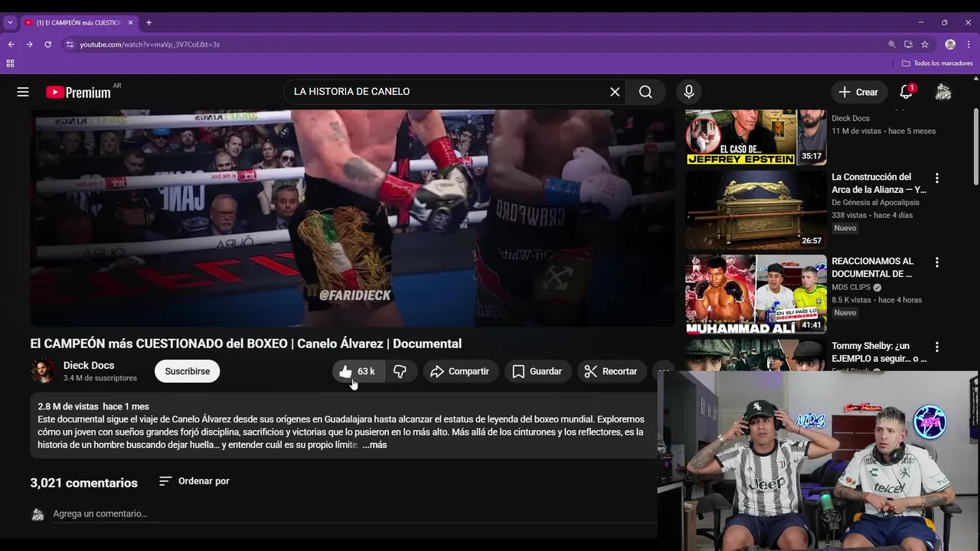Bookmark this page with star
This screenshot has height=551, width=980.
(x=925, y=44)
